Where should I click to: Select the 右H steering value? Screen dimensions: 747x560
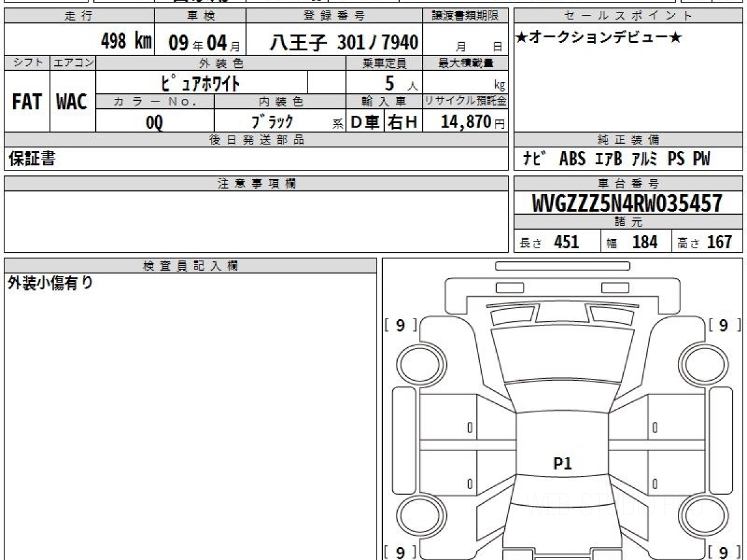(x=403, y=122)
